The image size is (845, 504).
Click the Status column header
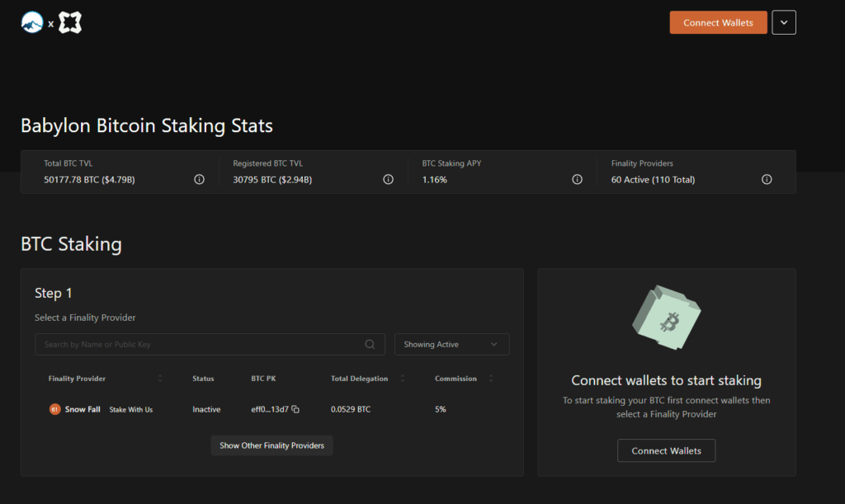203,379
